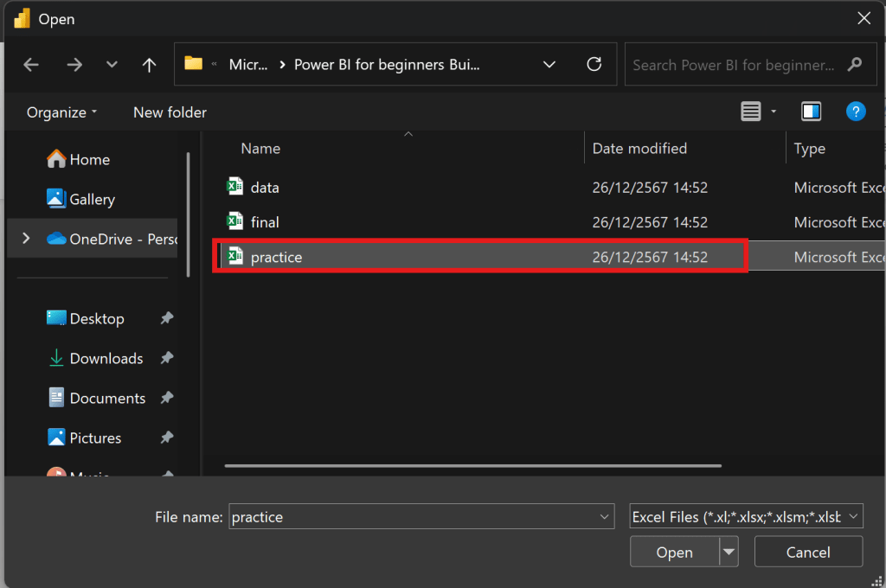
Task: Cancel the file dialog
Action: pyautogui.click(x=808, y=552)
